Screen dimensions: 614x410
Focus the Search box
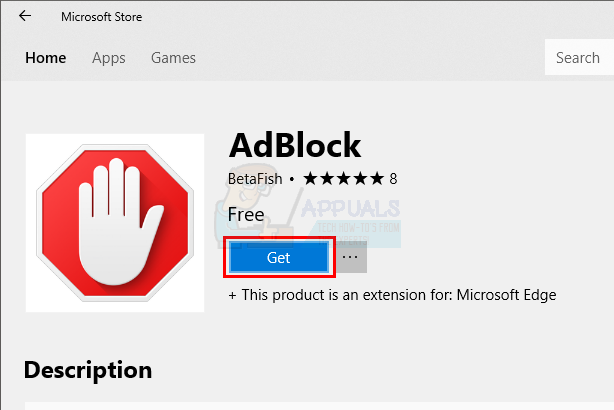pyautogui.click(x=578, y=58)
